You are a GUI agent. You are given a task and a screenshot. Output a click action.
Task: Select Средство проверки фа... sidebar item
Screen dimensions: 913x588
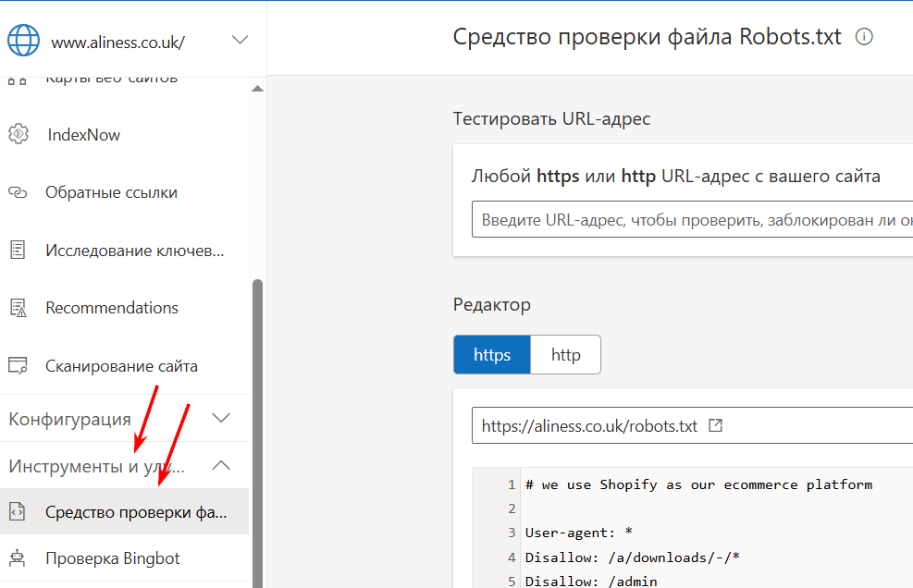(x=125, y=511)
